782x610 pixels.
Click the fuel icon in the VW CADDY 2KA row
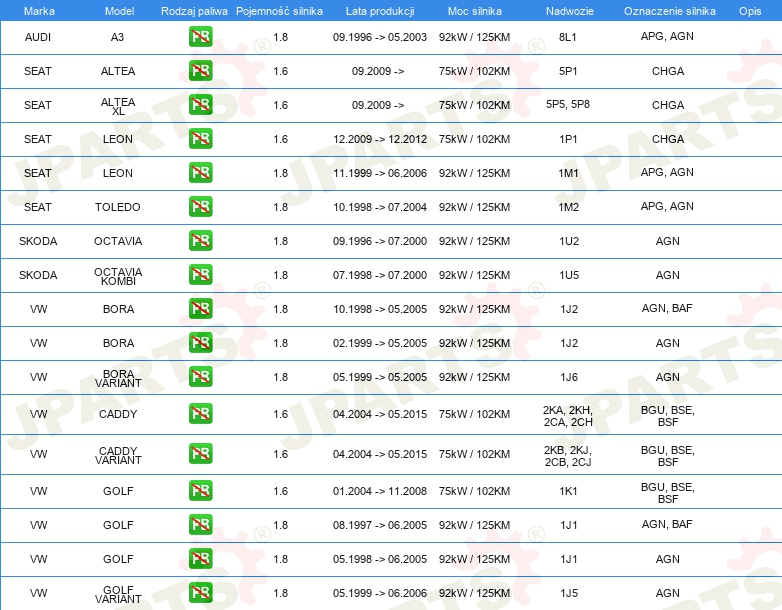200,413
